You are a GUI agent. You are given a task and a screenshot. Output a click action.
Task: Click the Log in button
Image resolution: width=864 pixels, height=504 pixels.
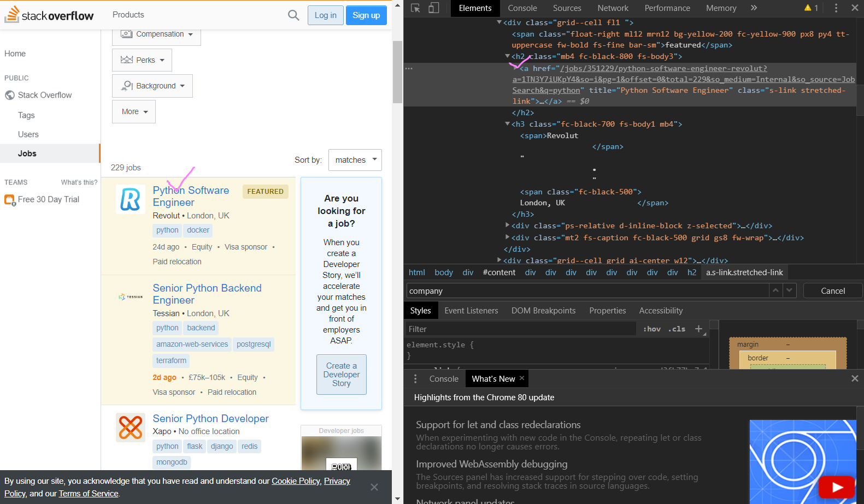326,15
